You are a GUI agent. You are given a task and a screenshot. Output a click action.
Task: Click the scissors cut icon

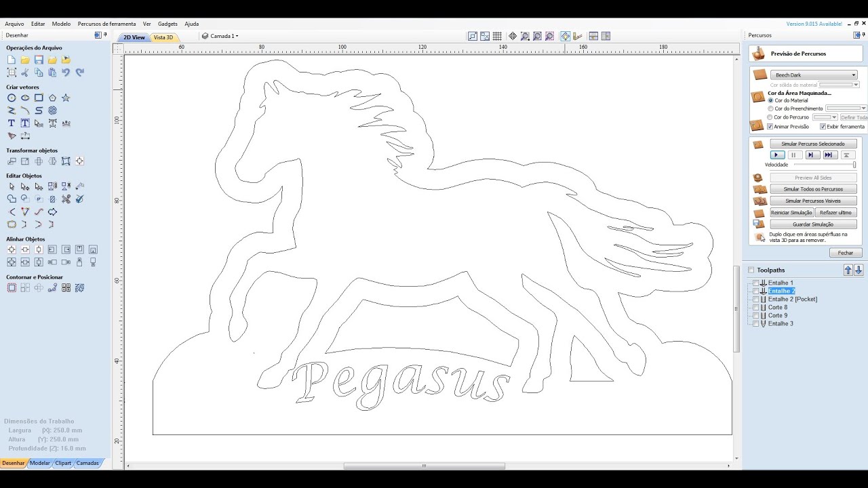coord(25,73)
